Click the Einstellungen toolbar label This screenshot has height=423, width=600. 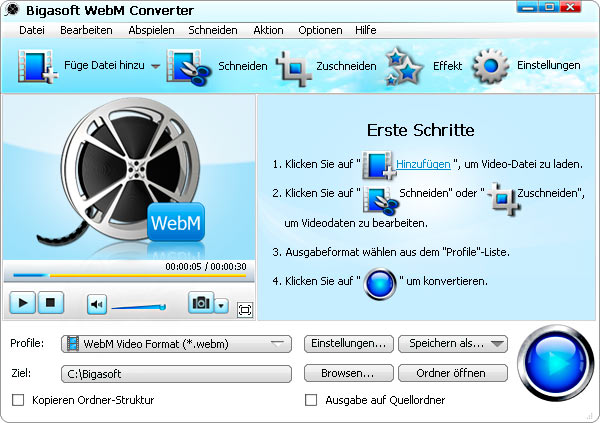coord(549,65)
